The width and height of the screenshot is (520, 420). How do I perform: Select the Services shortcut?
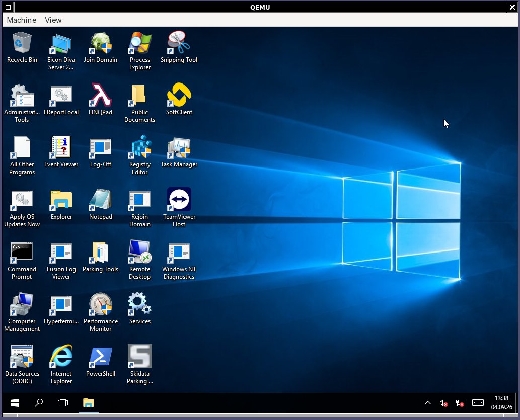(139, 309)
